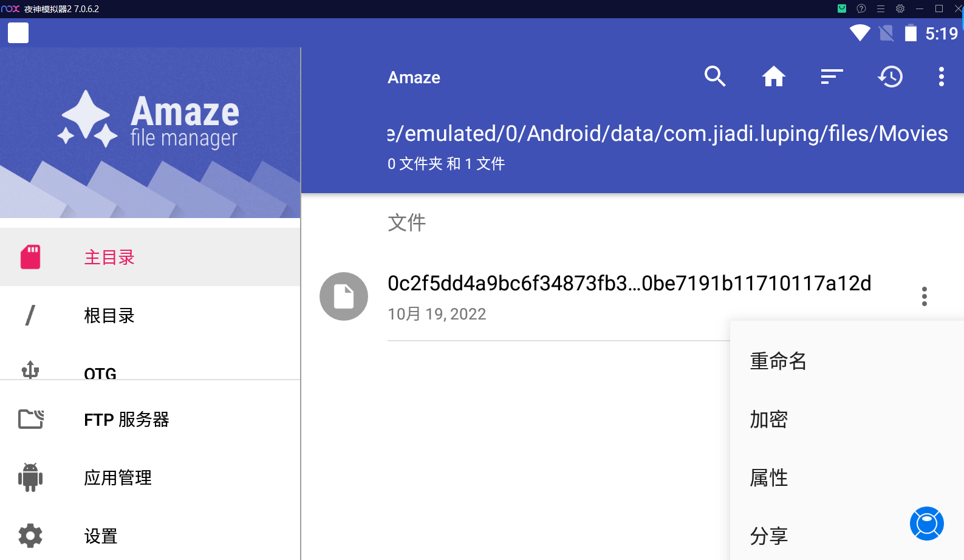Click the Movies folder path bar

668,134
